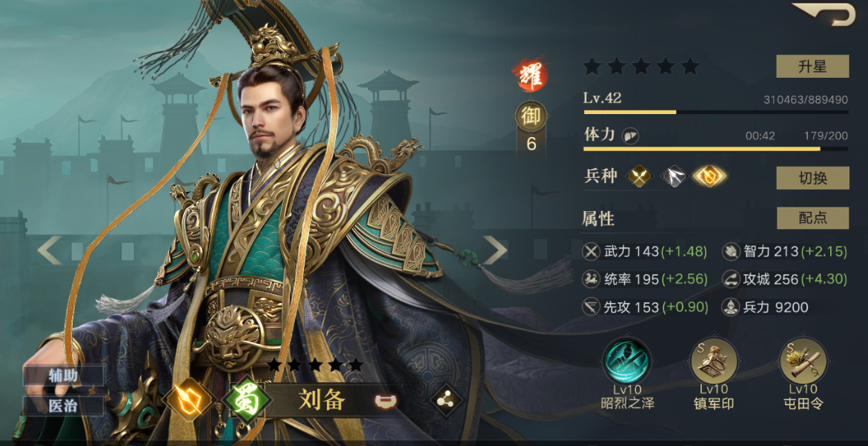Click the green 蜀 faction badge
This screenshot has width=868, height=446.
246,399
